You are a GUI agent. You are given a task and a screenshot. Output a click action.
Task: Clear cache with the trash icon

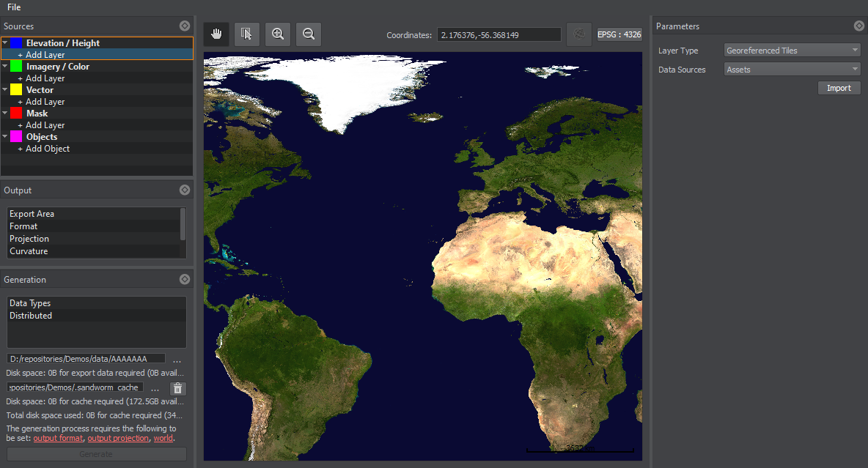[177, 389]
